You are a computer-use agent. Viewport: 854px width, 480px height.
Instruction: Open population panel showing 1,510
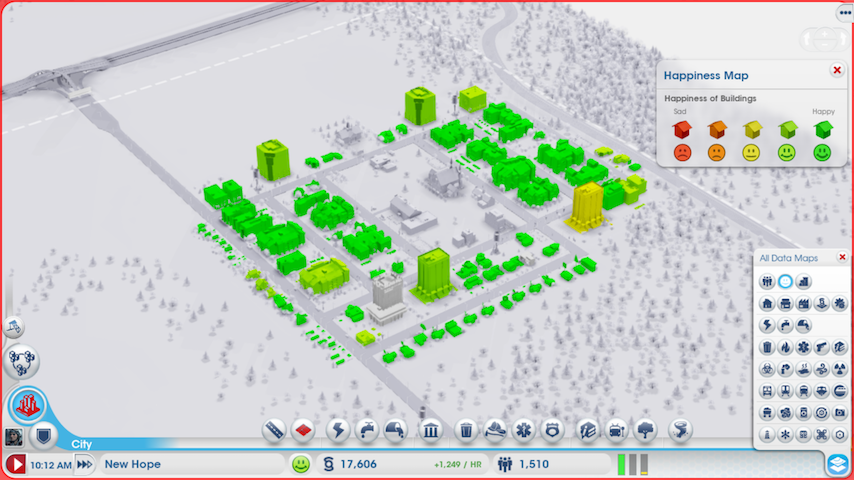pyautogui.click(x=551, y=464)
